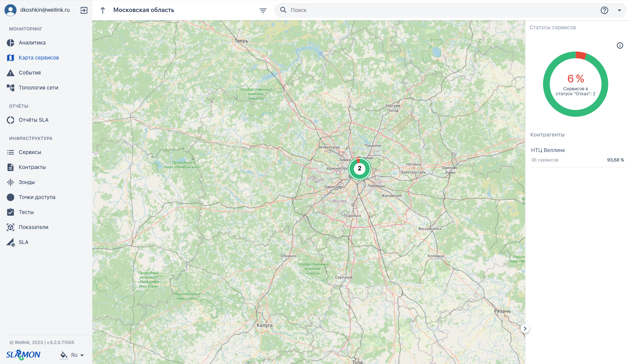The width and height of the screenshot is (630, 364).
Task: Collapse the right panel with chevron button
Action: pos(525,328)
